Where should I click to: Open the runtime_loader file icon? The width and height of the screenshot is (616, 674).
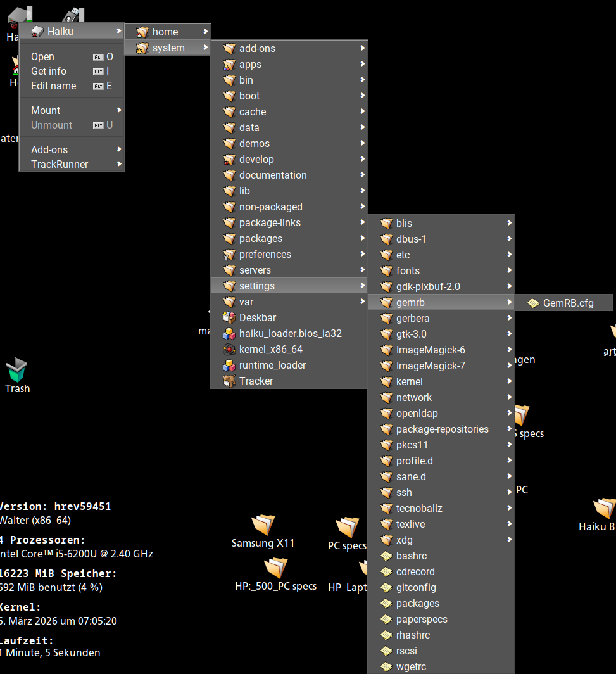[229, 366]
